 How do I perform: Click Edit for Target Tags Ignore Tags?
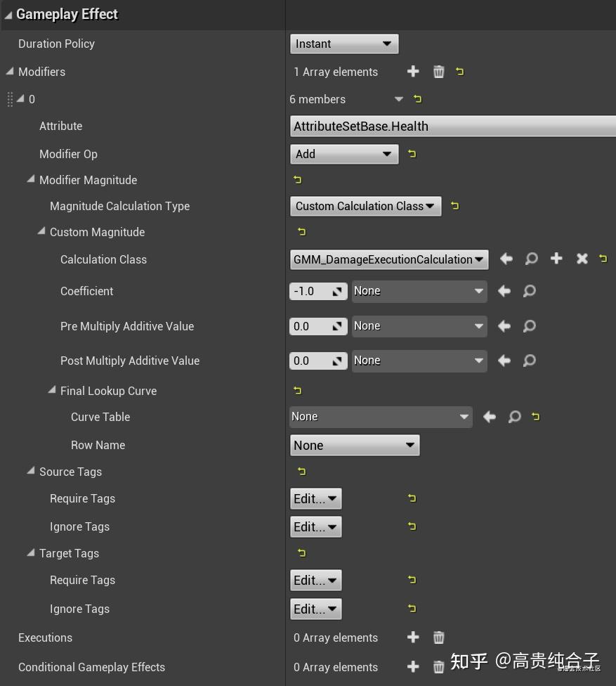pos(315,609)
